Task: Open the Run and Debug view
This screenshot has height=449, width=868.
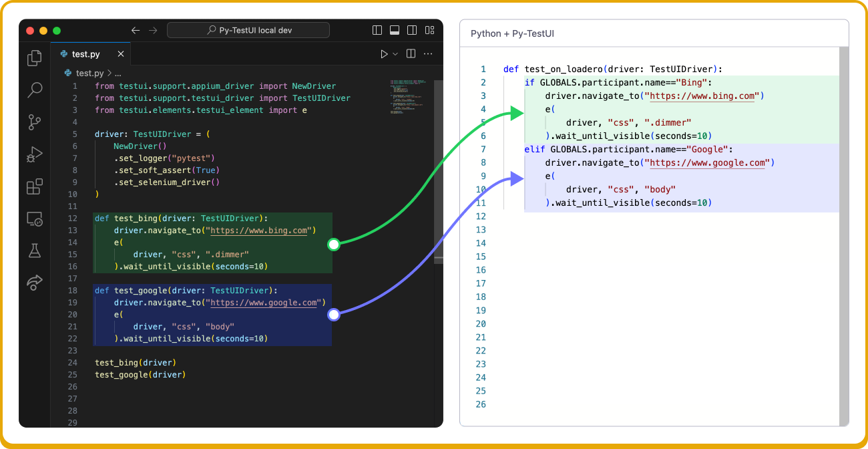Action: [x=35, y=154]
